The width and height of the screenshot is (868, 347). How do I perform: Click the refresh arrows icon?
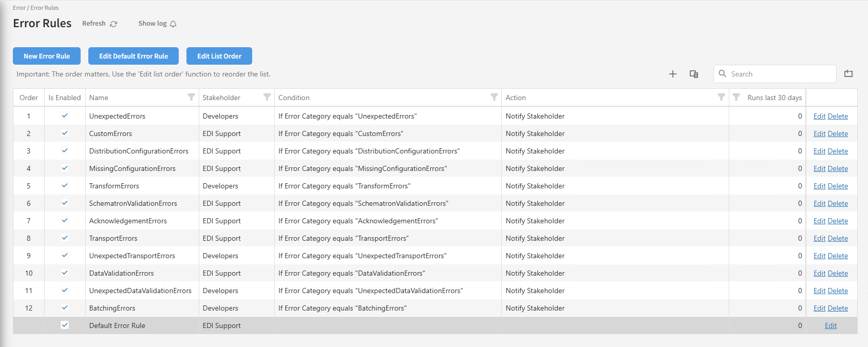coord(114,24)
